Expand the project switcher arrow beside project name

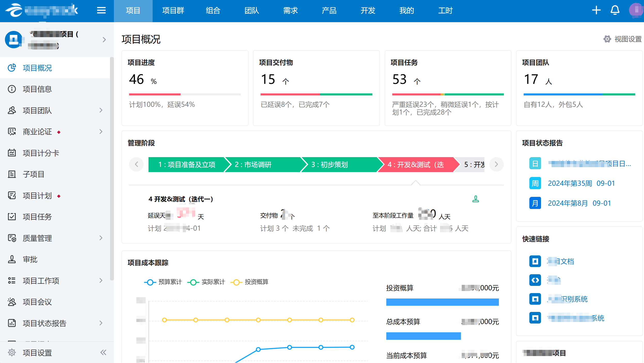point(104,40)
